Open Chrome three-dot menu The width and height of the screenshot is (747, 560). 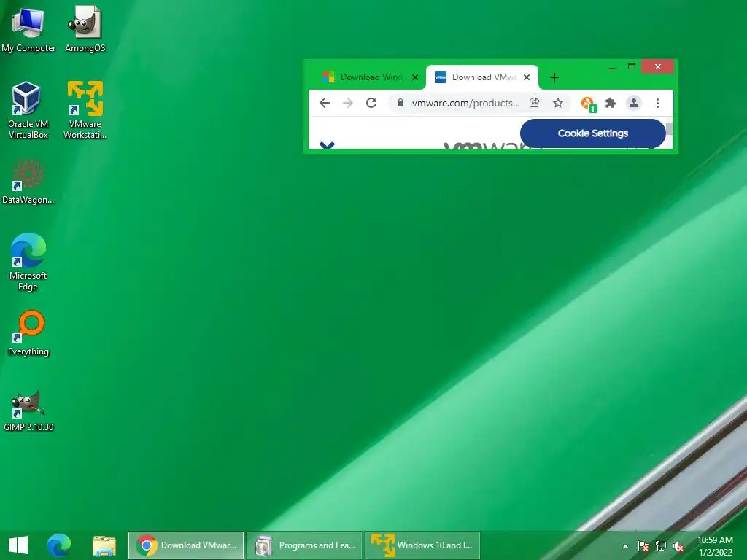click(x=657, y=103)
